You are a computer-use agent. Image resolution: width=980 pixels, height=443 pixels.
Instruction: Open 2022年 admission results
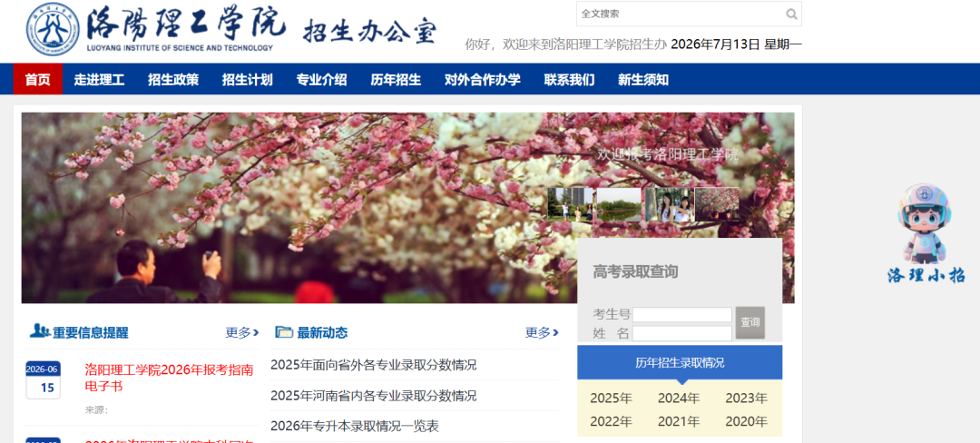[612, 421]
